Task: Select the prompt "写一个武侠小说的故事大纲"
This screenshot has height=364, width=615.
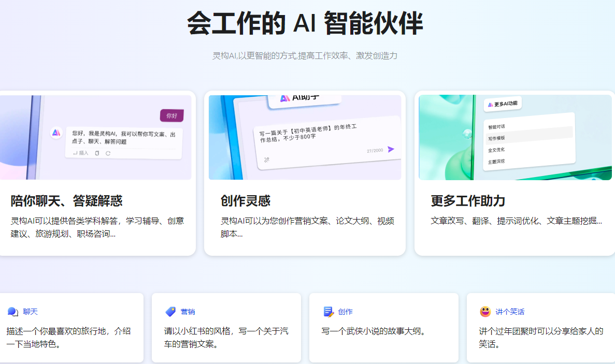Action: point(374,331)
